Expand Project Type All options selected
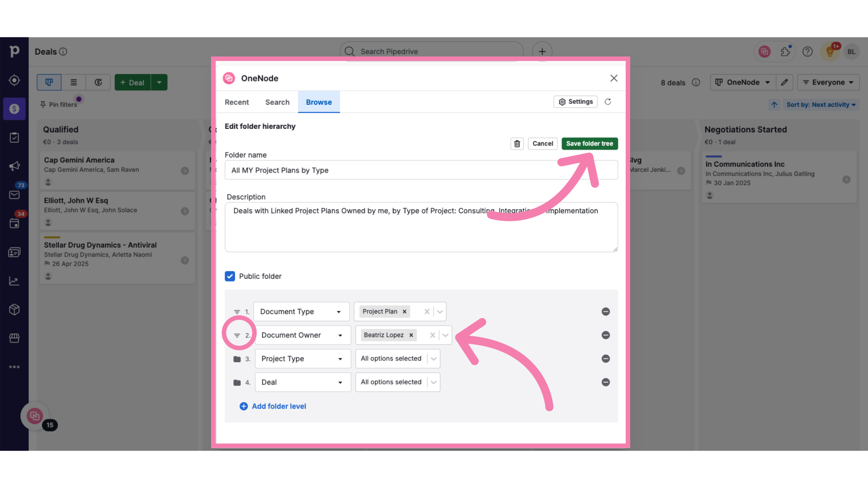Image resolution: width=868 pixels, height=488 pixels. pos(434,359)
